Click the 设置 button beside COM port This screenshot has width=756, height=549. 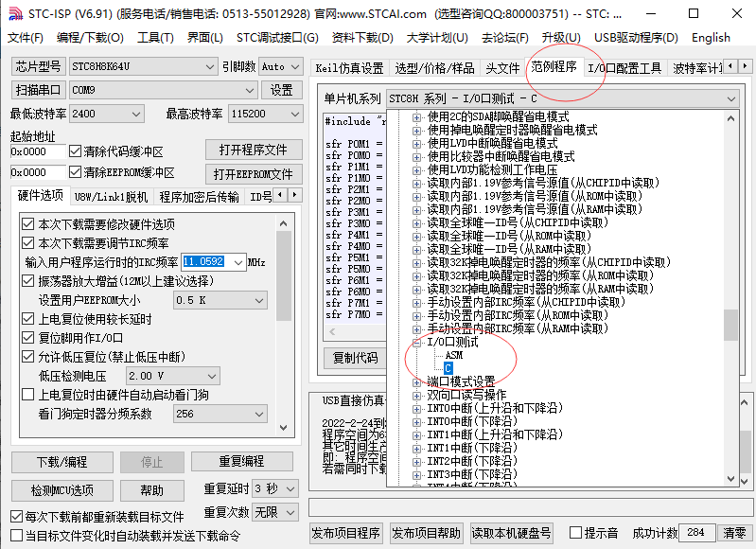[x=282, y=90]
